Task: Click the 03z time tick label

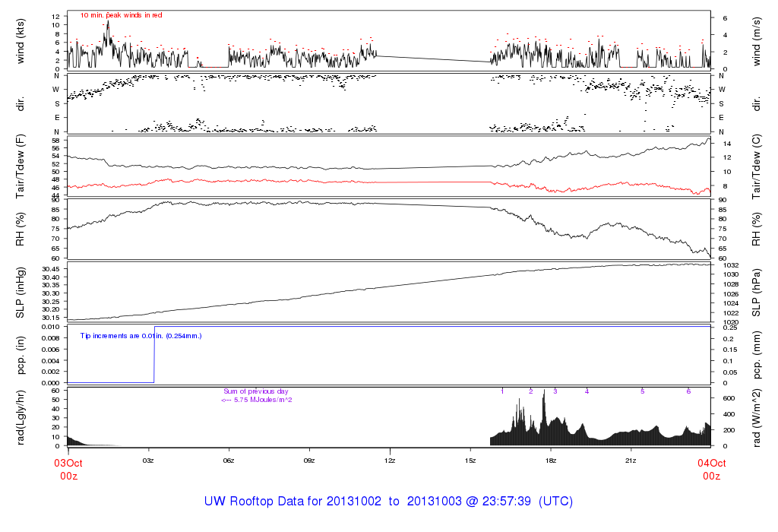Action: tap(148, 461)
